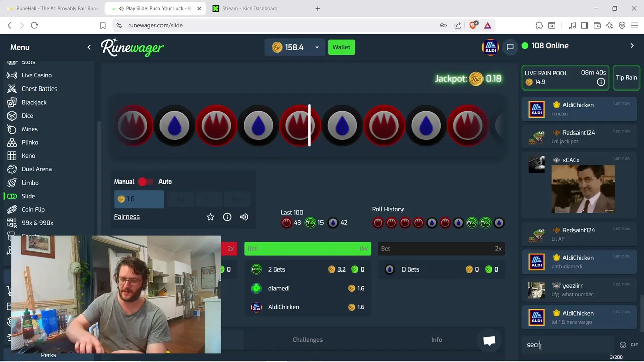
Task: Open the ALDI profile avatar
Action: point(490,47)
